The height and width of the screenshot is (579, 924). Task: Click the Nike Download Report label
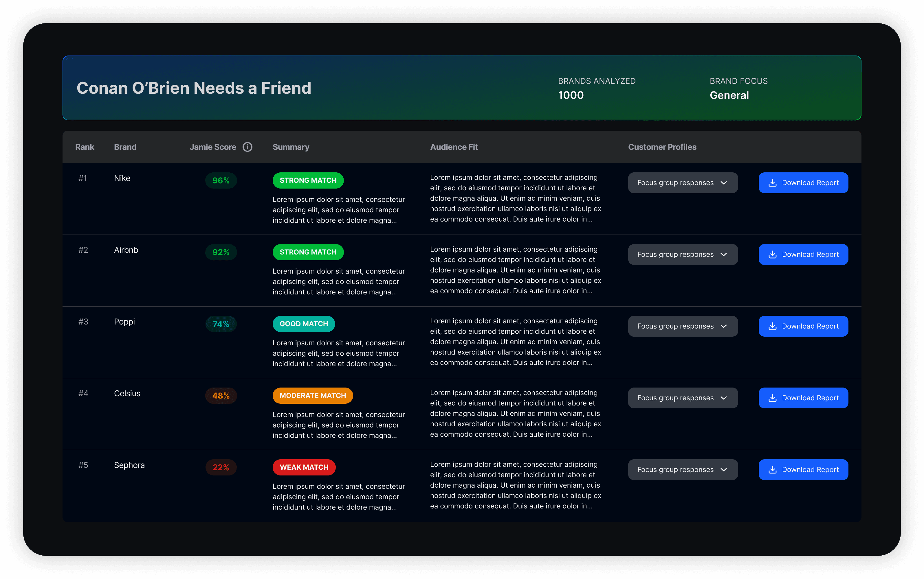click(810, 183)
